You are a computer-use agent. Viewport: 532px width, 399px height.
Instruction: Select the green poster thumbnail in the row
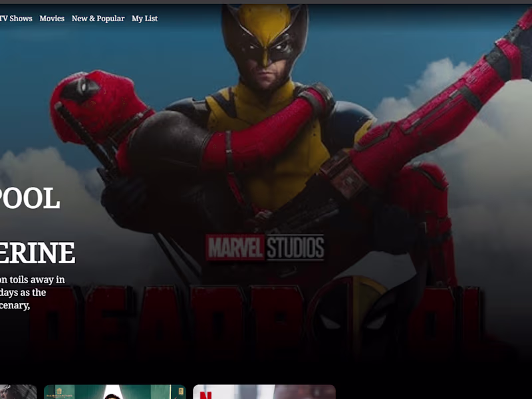point(115,392)
